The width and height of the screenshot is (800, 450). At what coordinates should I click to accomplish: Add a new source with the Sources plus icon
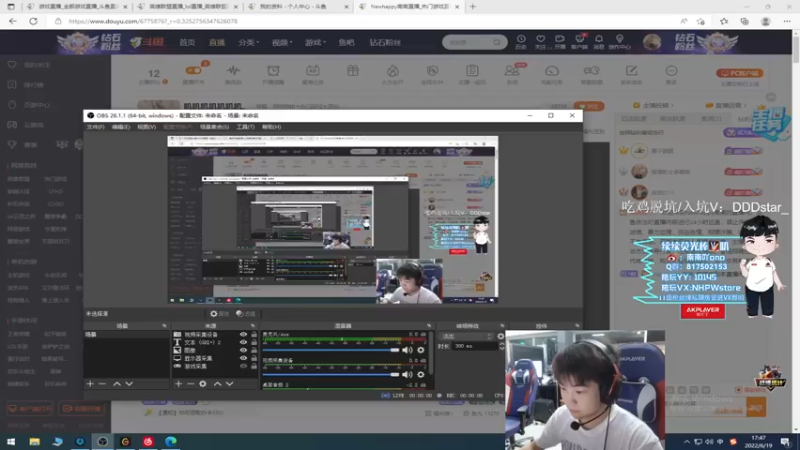(179, 384)
